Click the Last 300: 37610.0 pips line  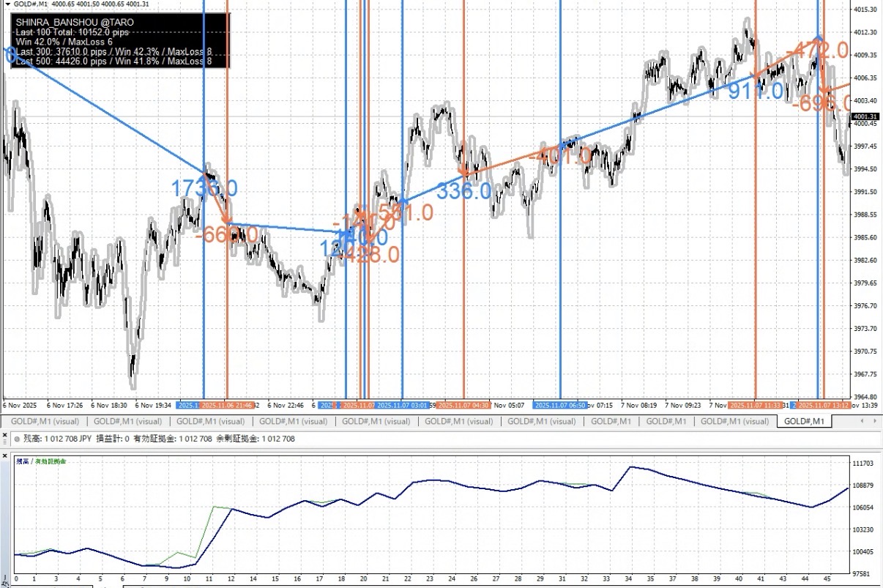click(113, 52)
